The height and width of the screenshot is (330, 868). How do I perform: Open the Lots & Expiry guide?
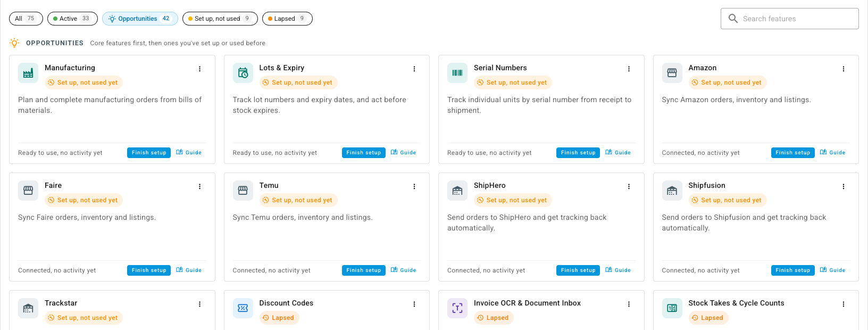click(404, 153)
